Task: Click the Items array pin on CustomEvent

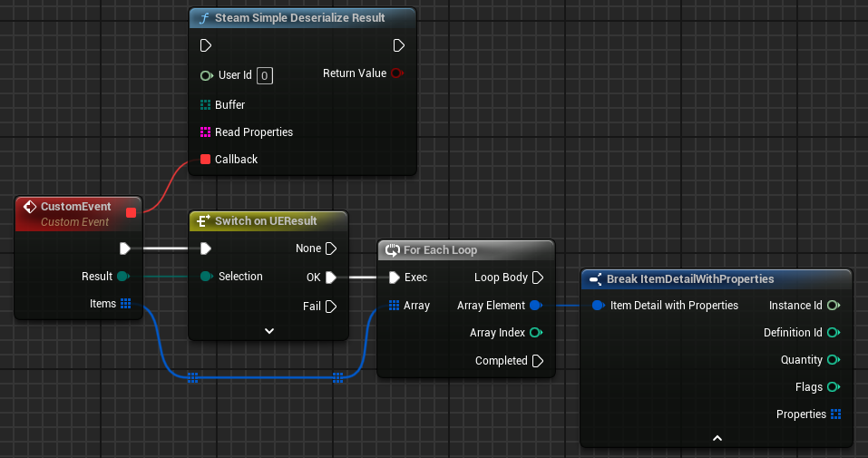Action: click(x=125, y=304)
